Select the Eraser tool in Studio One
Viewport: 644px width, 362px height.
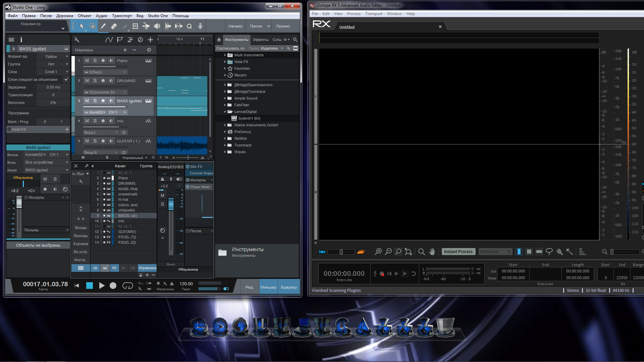point(114,26)
